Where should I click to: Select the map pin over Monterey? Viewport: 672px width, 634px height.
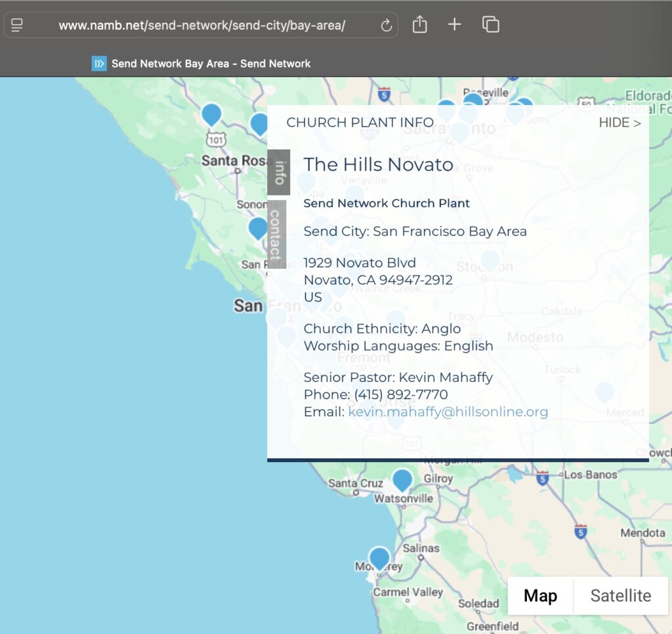(379, 558)
